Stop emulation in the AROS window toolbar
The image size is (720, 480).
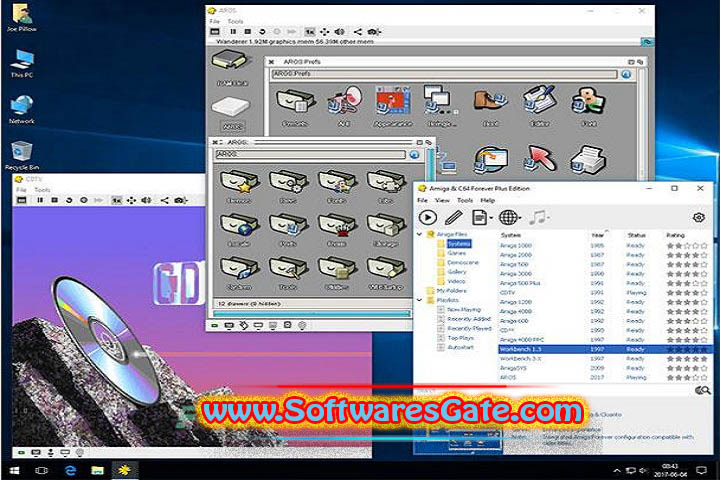(248, 32)
